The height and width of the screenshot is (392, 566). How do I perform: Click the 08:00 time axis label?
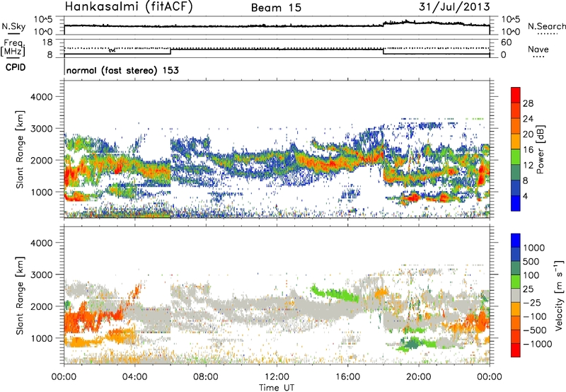[205, 377]
